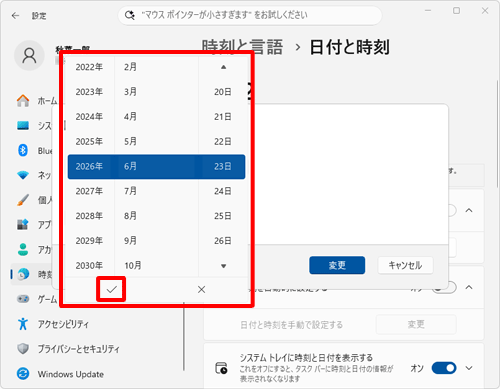Open Bluetooth settings icon
Viewport: 500px width, 389px height.
[23, 150]
